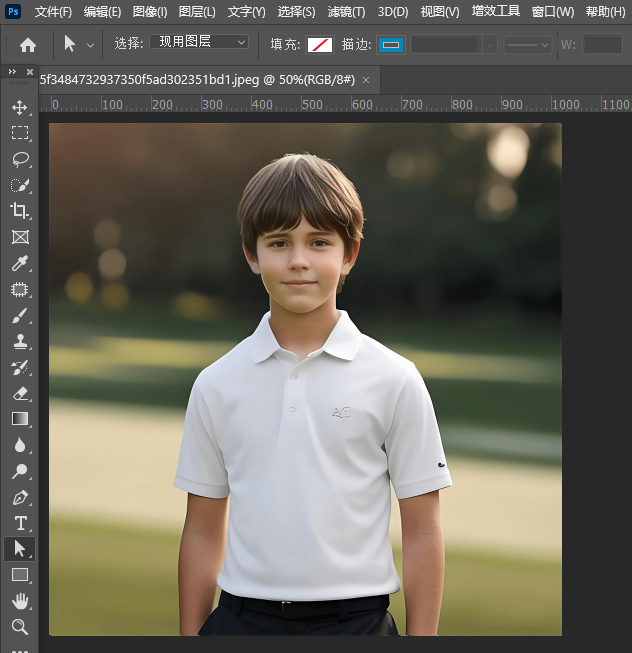Click the W width input field
The image size is (632, 653).
[x=602, y=44]
